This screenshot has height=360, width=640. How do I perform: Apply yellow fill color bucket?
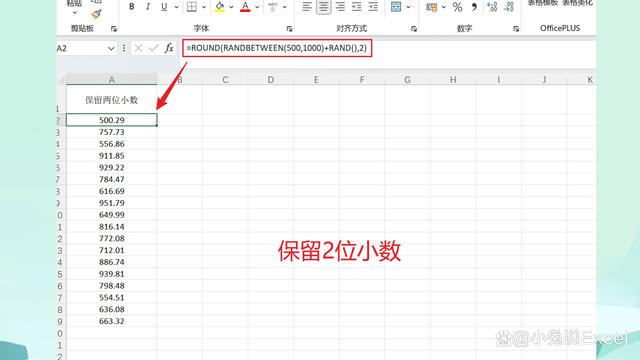coord(220,7)
